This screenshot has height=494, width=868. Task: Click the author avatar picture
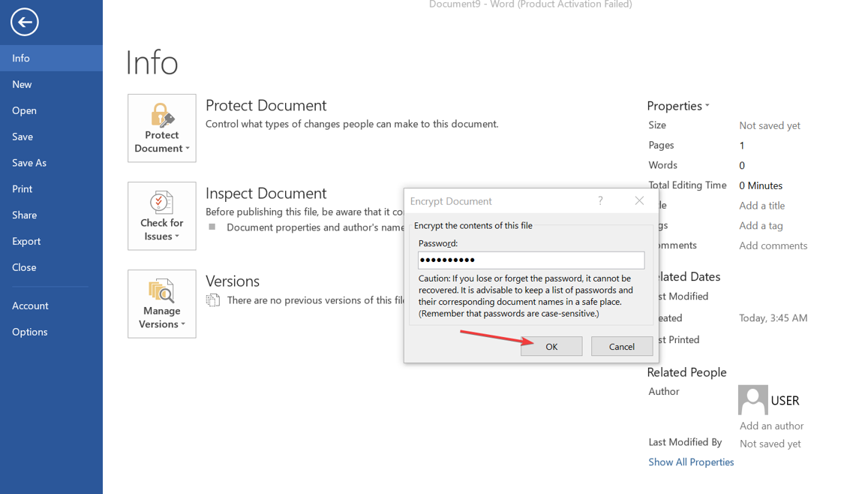(x=752, y=400)
